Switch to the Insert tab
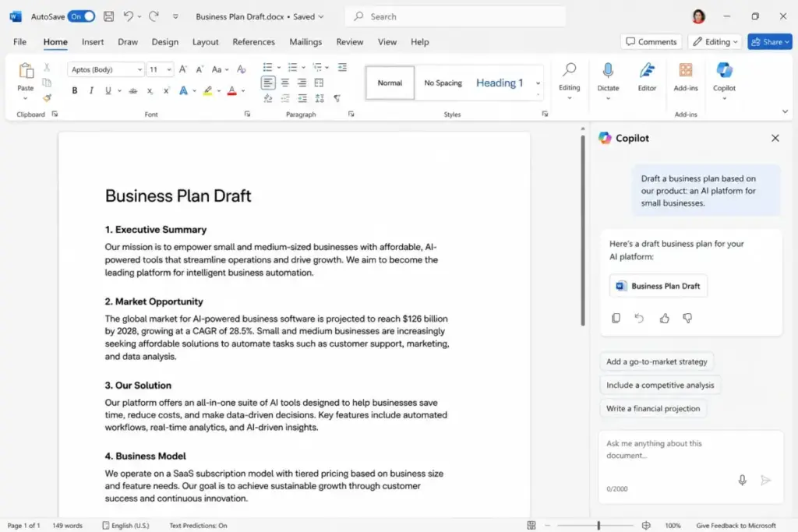 [93, 42]
